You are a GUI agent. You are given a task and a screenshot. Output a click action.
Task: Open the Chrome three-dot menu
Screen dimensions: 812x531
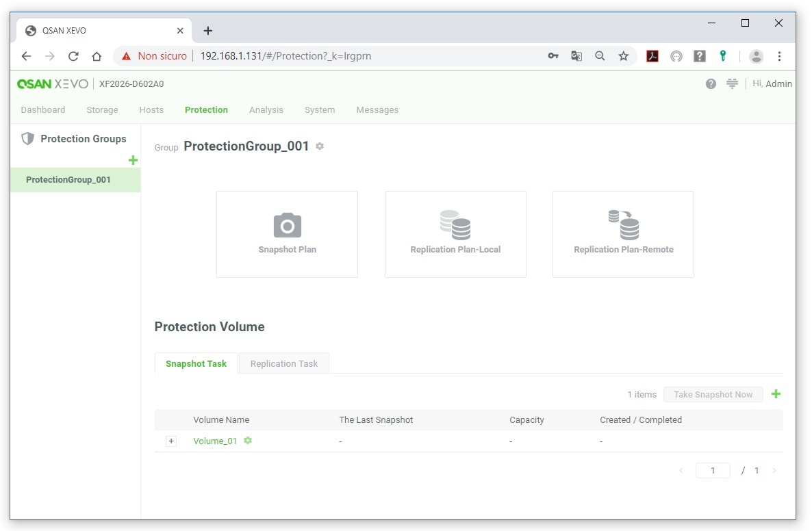(779, 56)
